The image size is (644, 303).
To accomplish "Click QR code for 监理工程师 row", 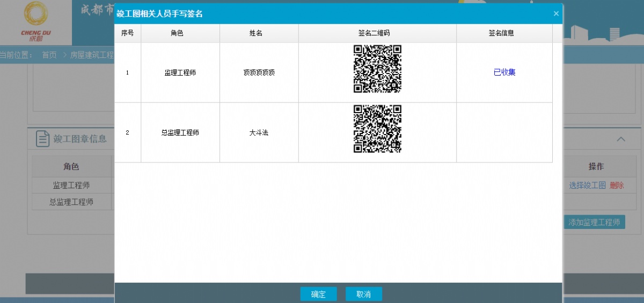I will click(x=377, y=69).
